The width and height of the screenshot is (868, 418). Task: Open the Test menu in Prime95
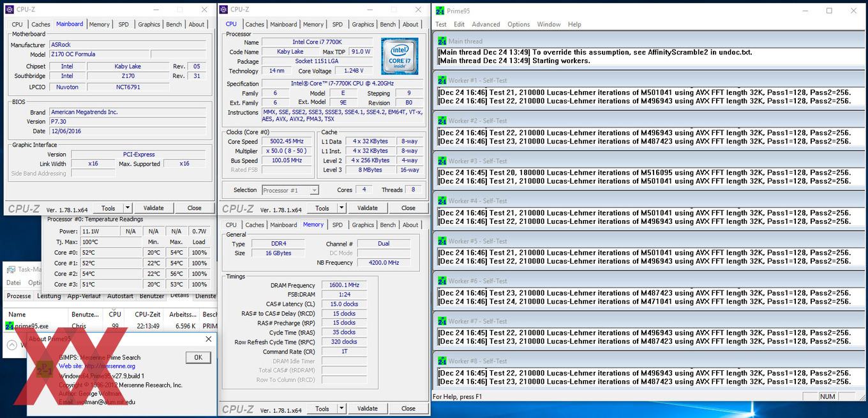pyautogui.click(x=441, y=24)
